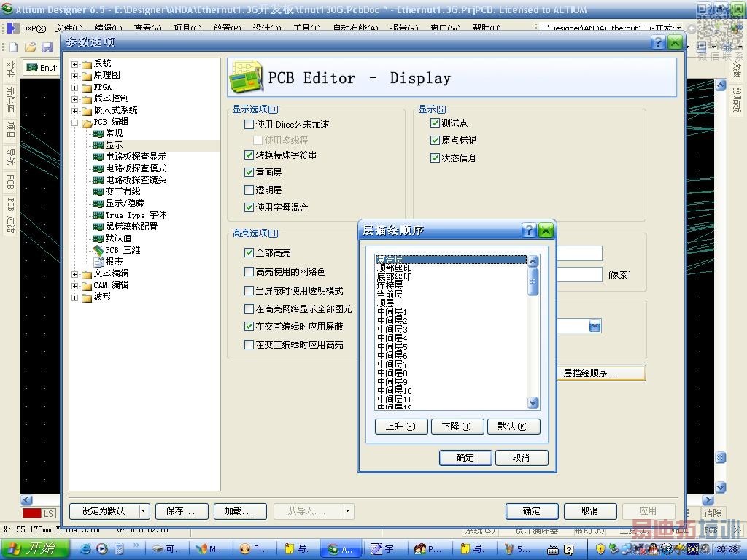Expand the 文本编辑 tree node
Viewport: 747px width, 560px height.
75,274
